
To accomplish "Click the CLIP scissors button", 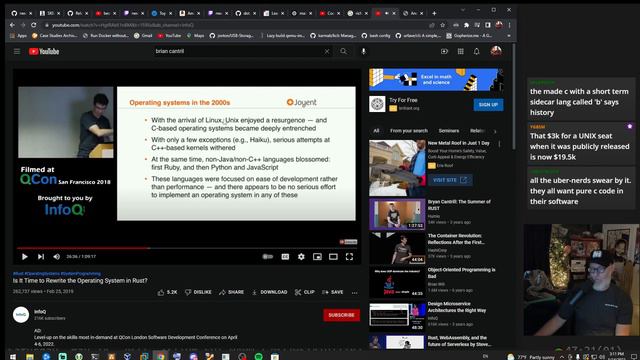I will 304,292.
